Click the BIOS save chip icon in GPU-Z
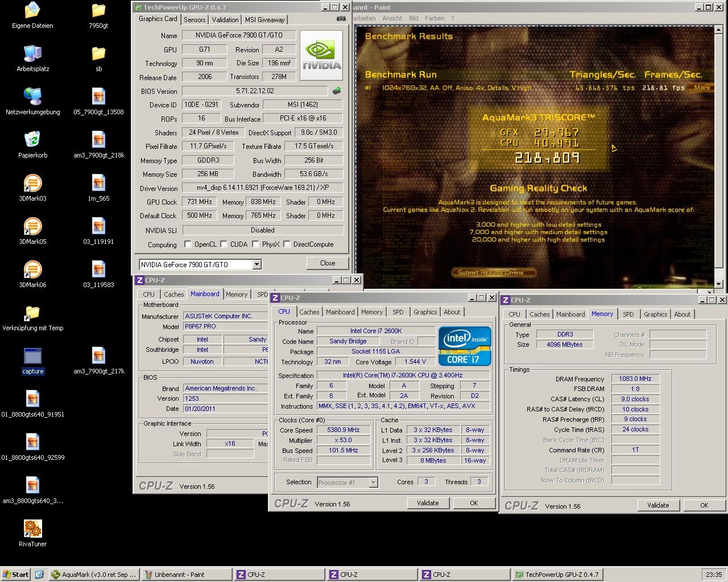 tap(337, 91)
